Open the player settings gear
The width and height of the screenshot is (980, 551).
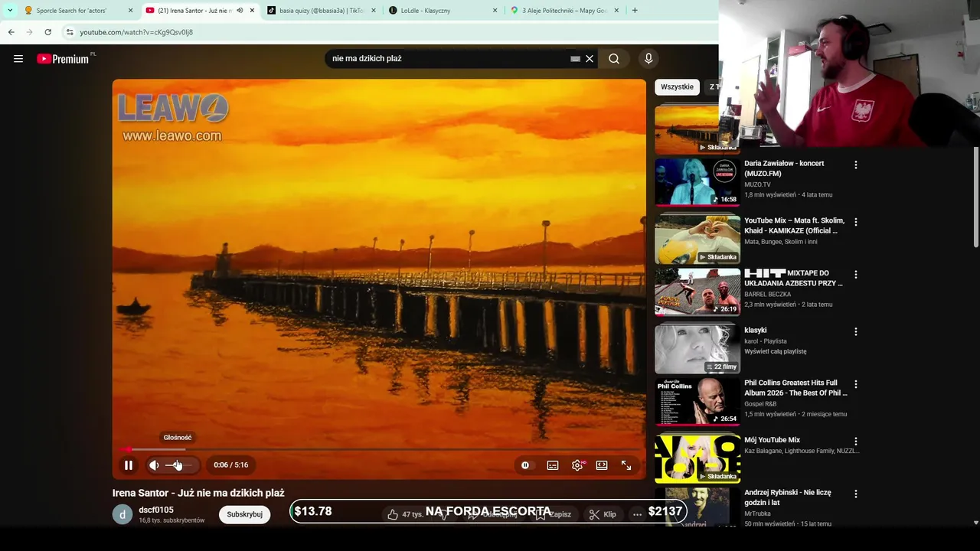coord(577,465)
